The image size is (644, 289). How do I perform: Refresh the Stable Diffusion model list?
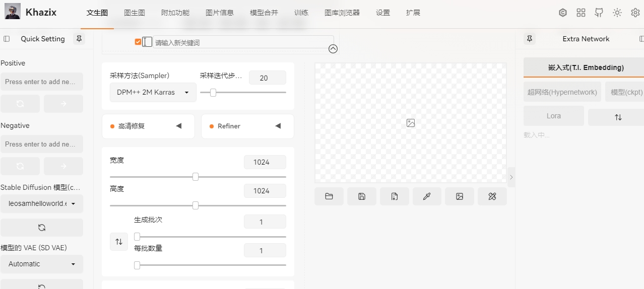(42, 228)
